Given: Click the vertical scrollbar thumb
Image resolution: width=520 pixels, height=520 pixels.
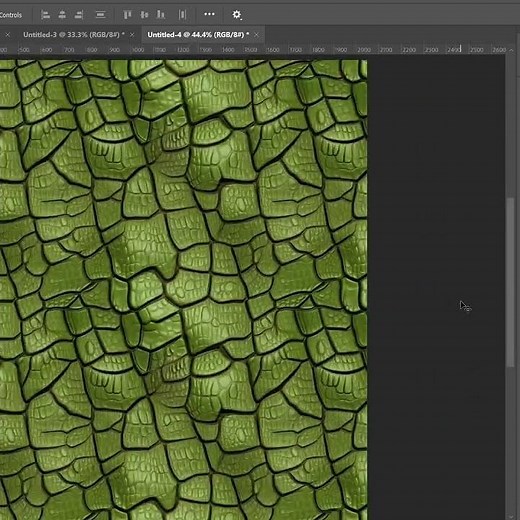Looking at the screenshot, I should 510,282.
